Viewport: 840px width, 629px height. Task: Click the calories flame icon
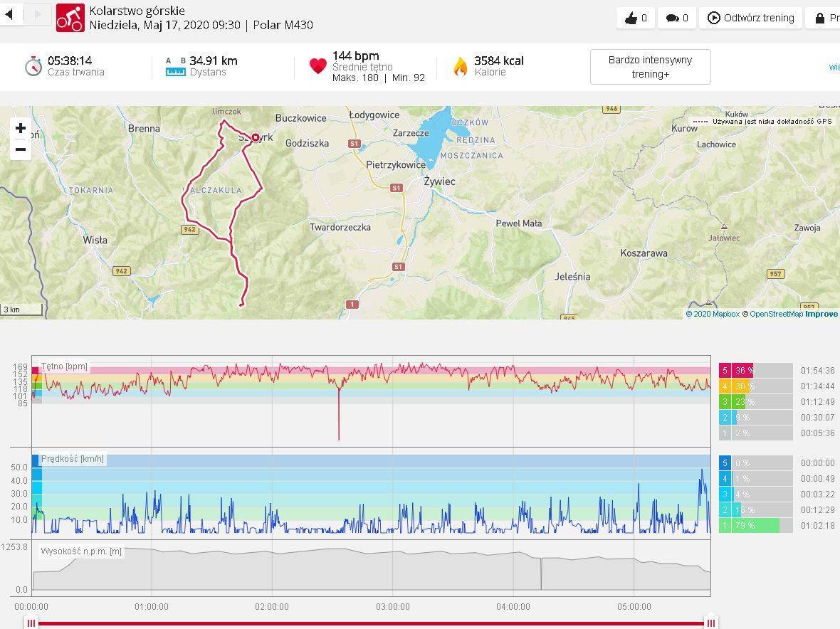(x=460, y=66)
